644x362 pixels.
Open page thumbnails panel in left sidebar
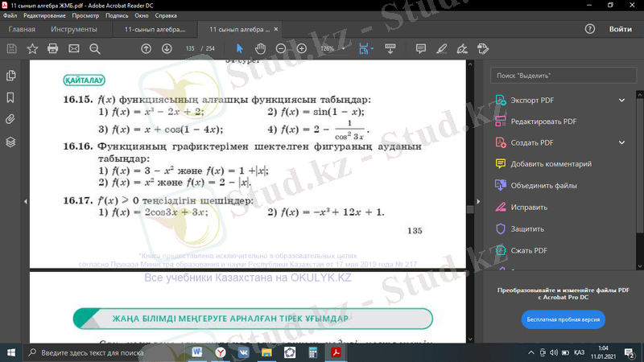[10, 76]
